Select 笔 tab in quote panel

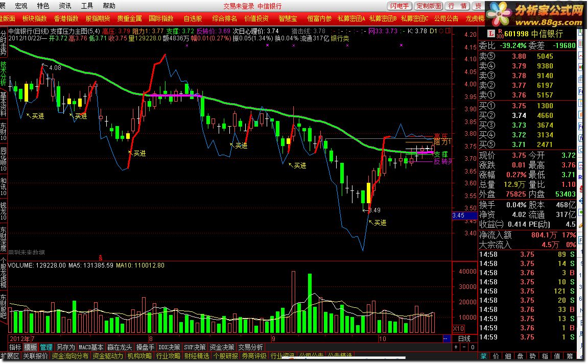[x=484, y=356]
